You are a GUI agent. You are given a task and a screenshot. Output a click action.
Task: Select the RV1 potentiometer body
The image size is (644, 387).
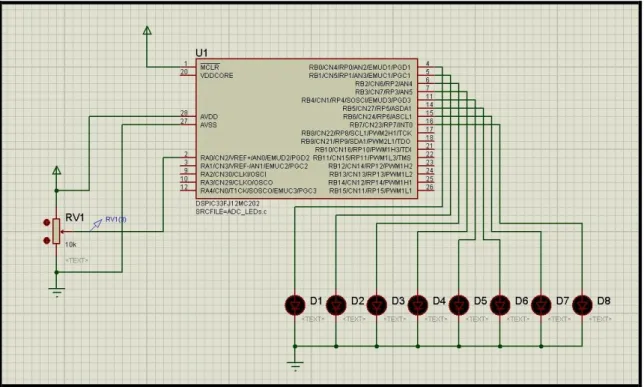point(57,231)
